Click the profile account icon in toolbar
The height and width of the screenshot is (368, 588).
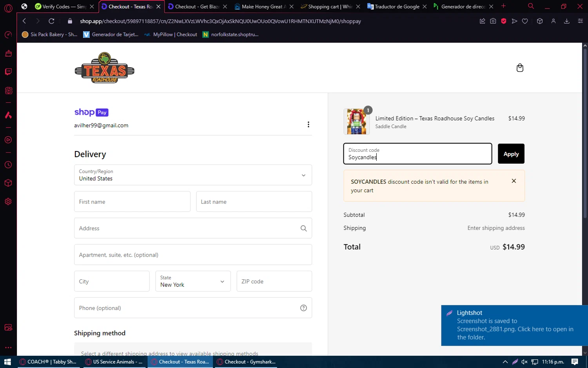[554, 21]
